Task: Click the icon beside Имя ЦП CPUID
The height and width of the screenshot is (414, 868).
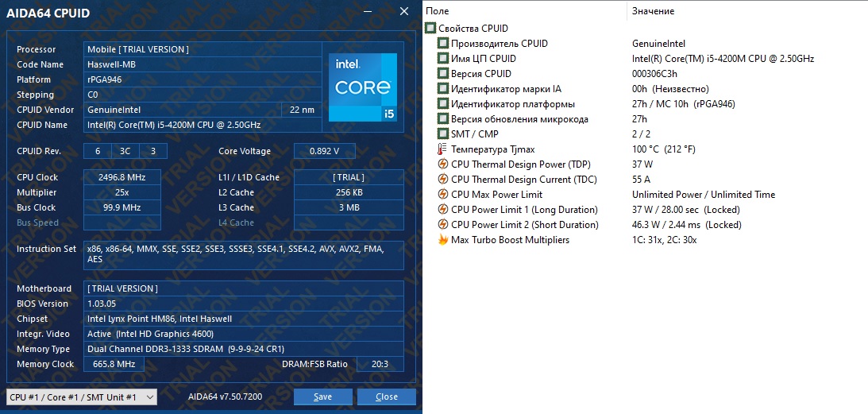Action: pos(443,59)
